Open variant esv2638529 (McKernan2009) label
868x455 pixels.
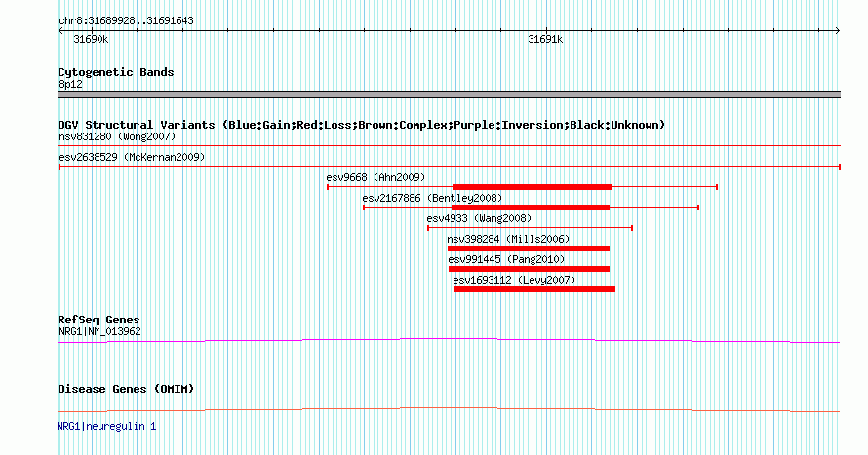point(132,157)
